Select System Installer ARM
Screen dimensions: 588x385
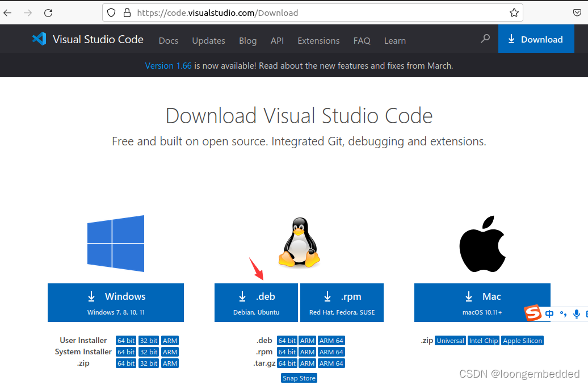pyautogui.click(x=170, y=352)
